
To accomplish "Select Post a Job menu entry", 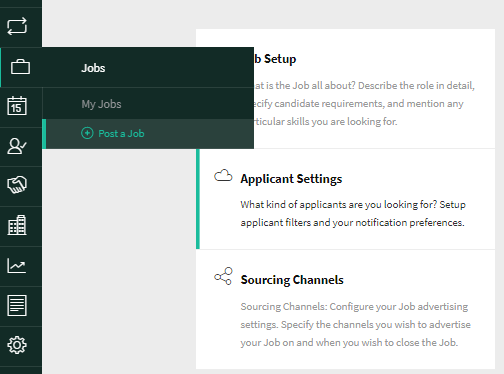I will point(148,134).
